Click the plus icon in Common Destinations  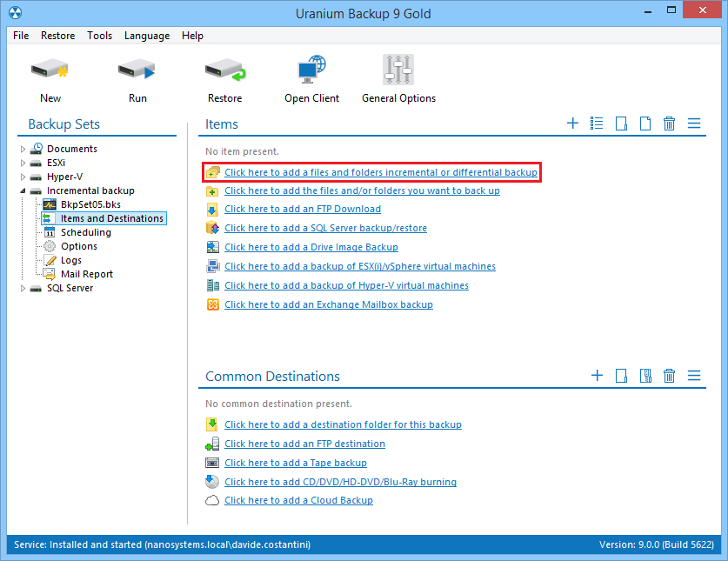597,376
